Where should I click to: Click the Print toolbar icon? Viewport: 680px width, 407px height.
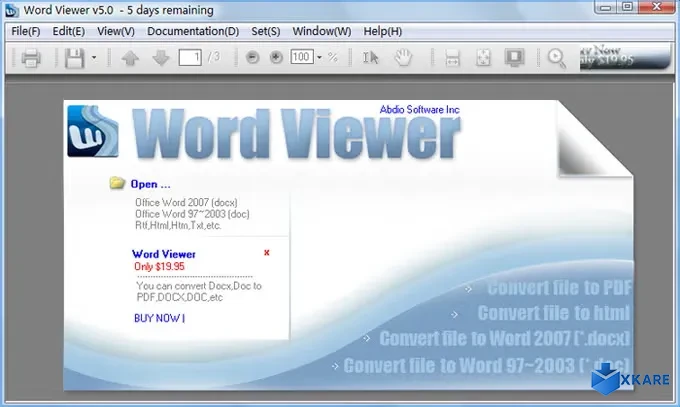pyautogui.click(x=31, y=58)
